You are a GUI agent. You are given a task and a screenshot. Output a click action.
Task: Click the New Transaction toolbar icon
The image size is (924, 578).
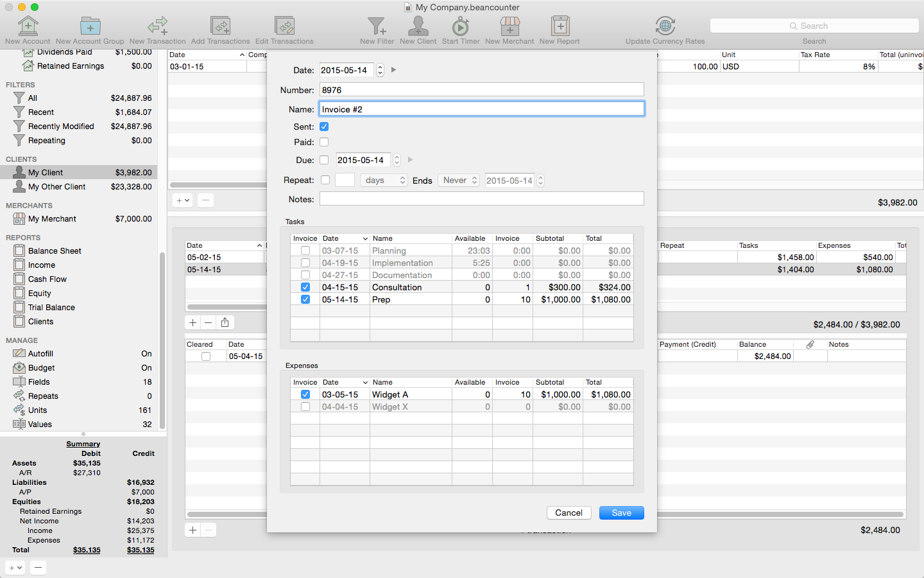tap(157, 26)
